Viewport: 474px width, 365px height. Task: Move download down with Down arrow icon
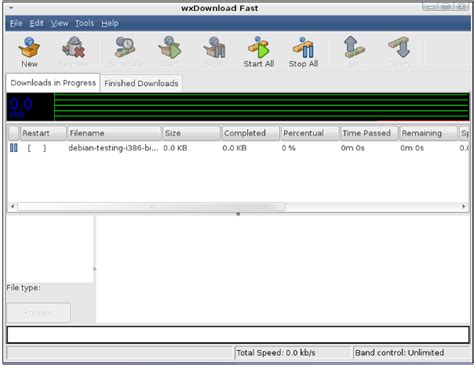click(x=399, y=52)
